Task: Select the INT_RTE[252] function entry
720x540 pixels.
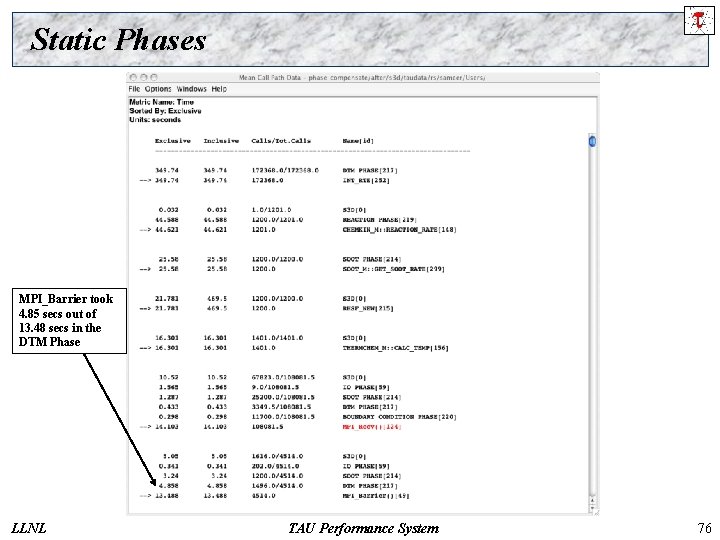Action: point(366,180)
